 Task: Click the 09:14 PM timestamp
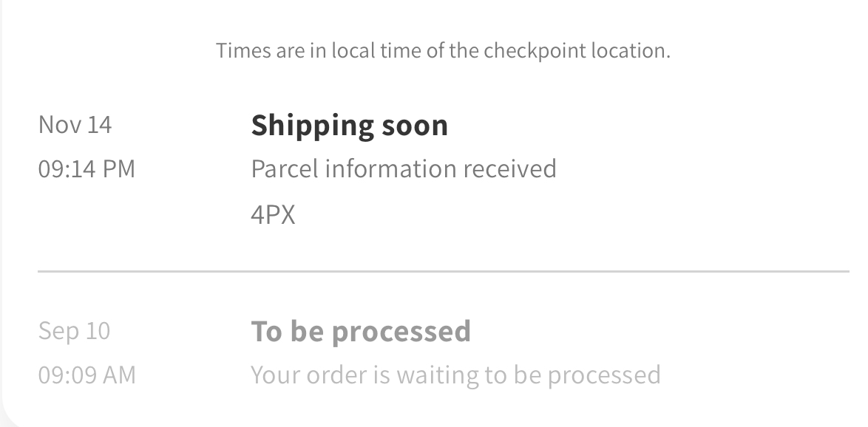click(87, 169)
